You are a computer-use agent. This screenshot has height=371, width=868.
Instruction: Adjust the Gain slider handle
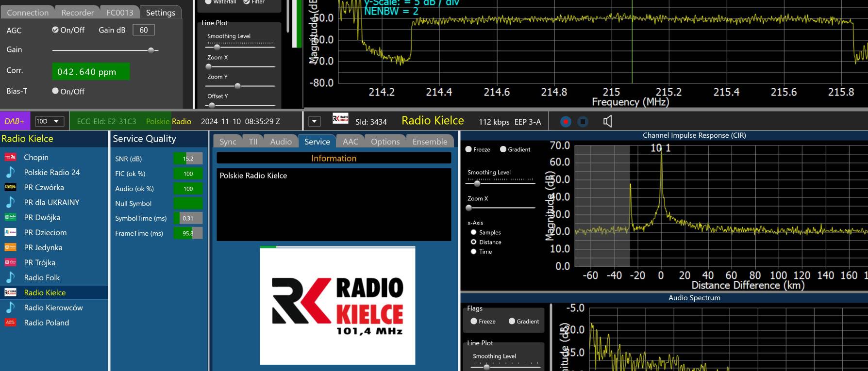pos(151,50)
